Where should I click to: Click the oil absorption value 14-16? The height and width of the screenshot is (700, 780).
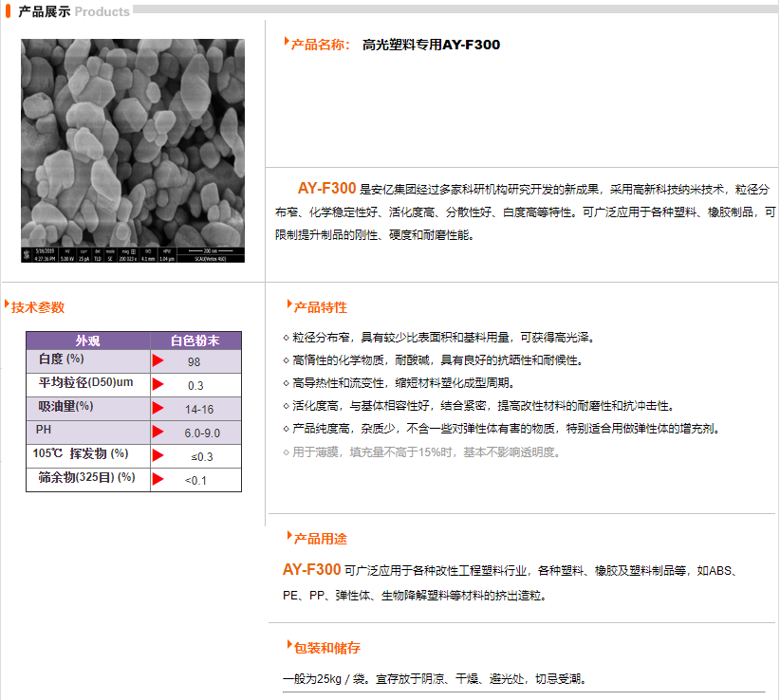pyautogui.click(x=199, y=410)
